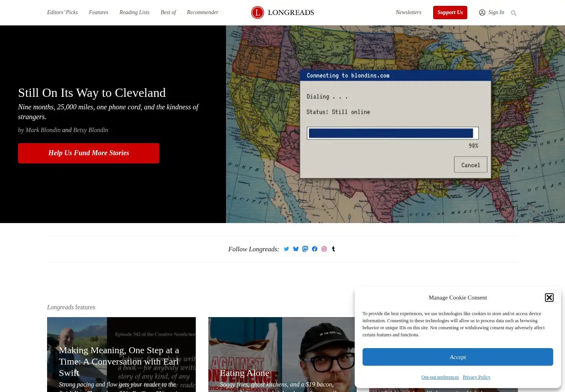Open Reading Lists in the navigation
565x392 pixels.
click(x=135, y=13)
